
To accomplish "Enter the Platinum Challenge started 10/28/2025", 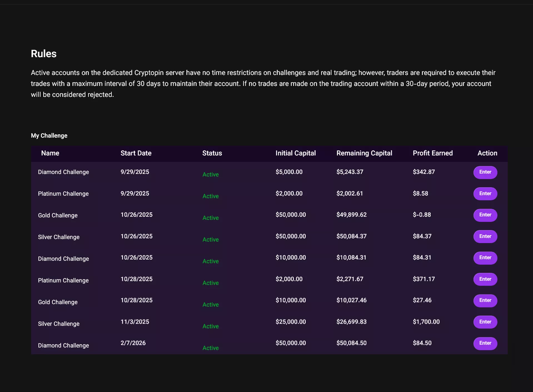I will [x=485, y=279].
